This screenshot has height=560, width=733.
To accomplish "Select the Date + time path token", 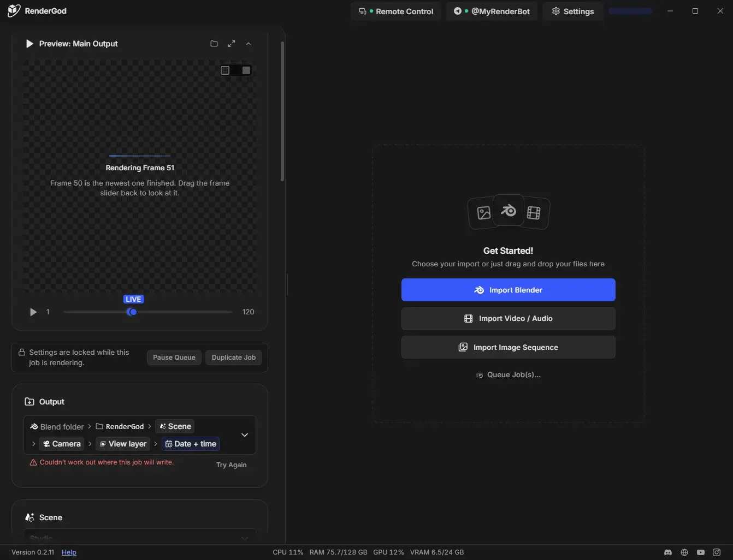I will 191,444.
